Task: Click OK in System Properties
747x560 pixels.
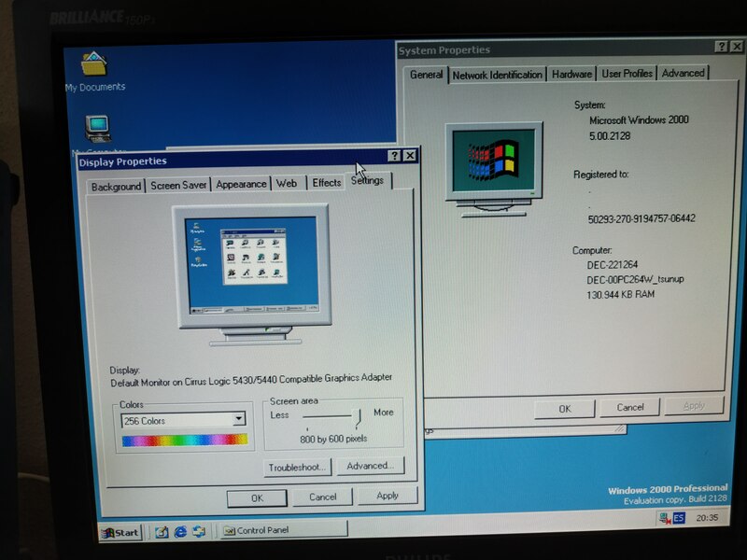Action: point(565,409)
